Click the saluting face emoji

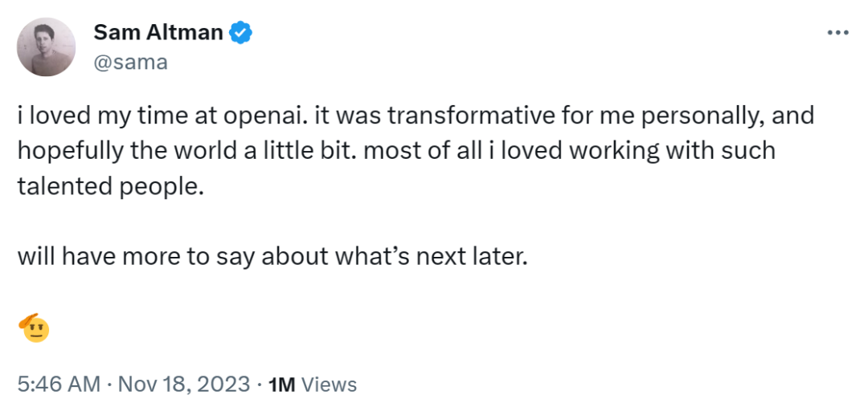[x=33, y=327]
